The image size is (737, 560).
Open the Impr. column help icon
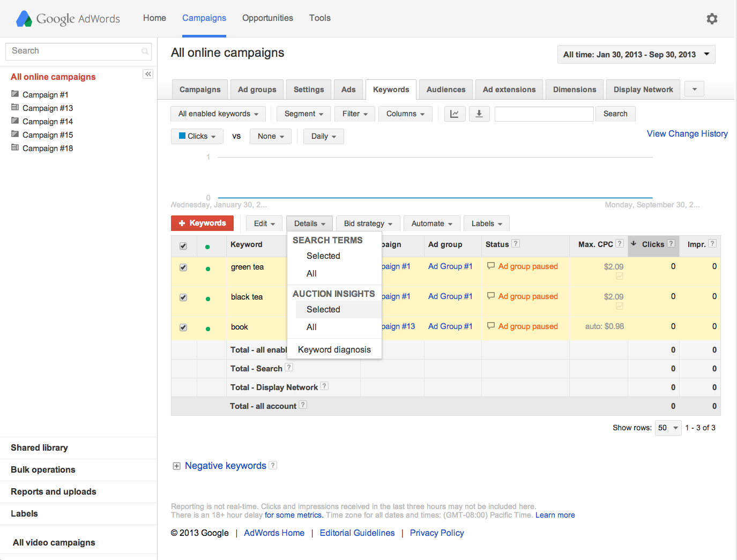(712, 243)
